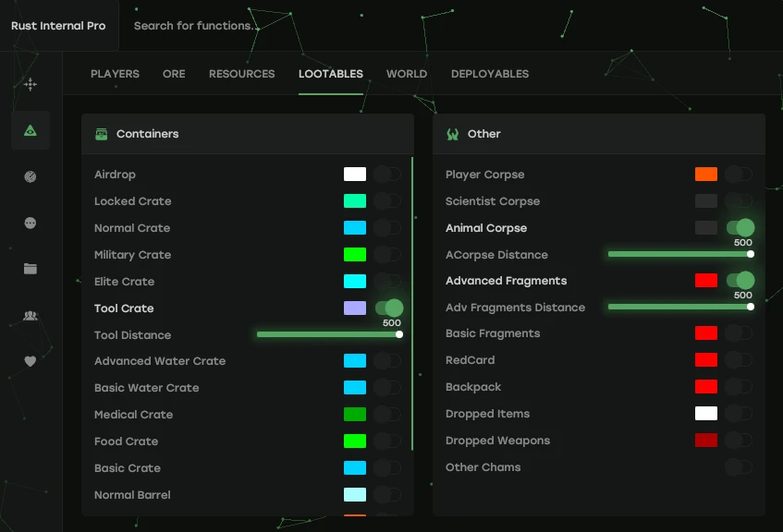Viewport: 783px width, 532px height.
Task: Open Elite Crate cyan color swatch
Action: (x=355, y=282)
